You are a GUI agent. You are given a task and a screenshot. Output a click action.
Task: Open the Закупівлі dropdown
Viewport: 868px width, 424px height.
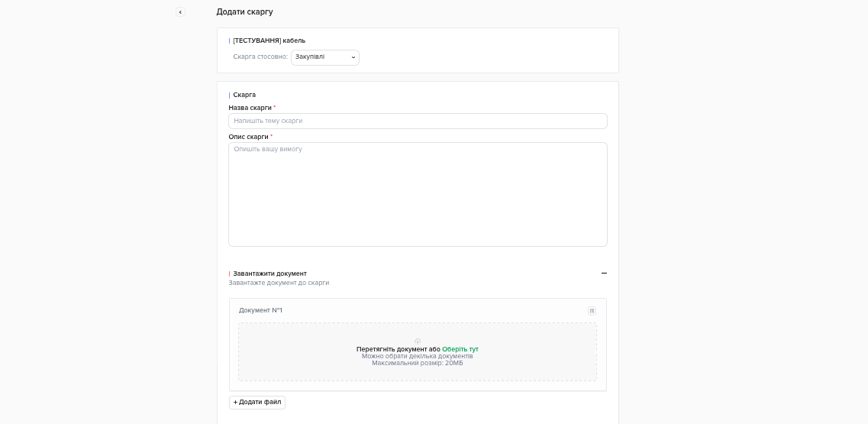click(324, 57)
